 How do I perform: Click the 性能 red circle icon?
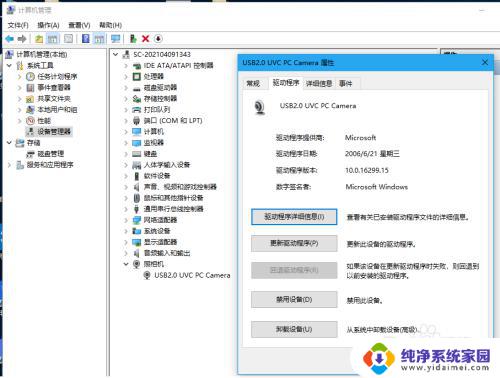point(30,121)
